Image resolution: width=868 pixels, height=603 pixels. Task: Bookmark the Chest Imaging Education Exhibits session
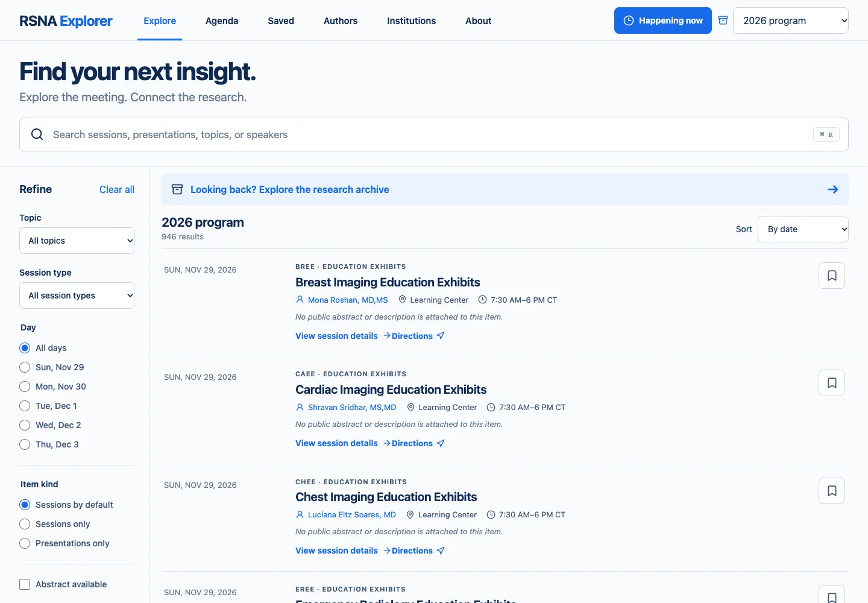[832, 491]
